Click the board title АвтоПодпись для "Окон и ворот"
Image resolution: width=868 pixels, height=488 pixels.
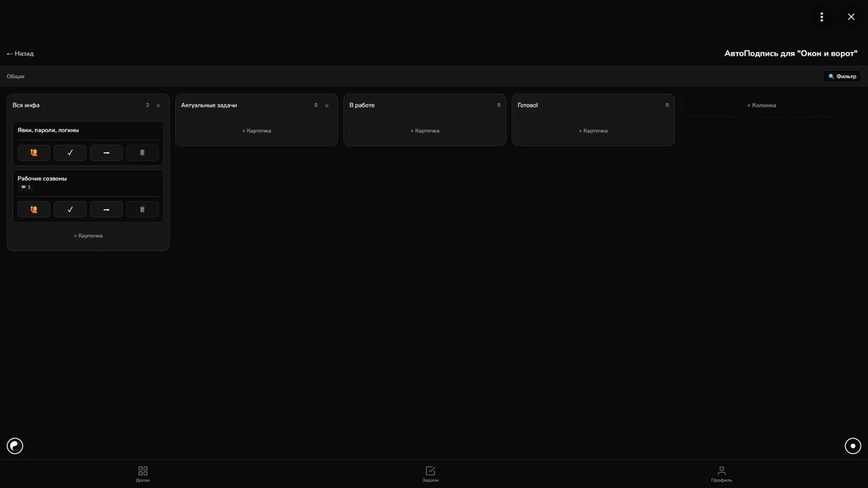click(791, 53)
